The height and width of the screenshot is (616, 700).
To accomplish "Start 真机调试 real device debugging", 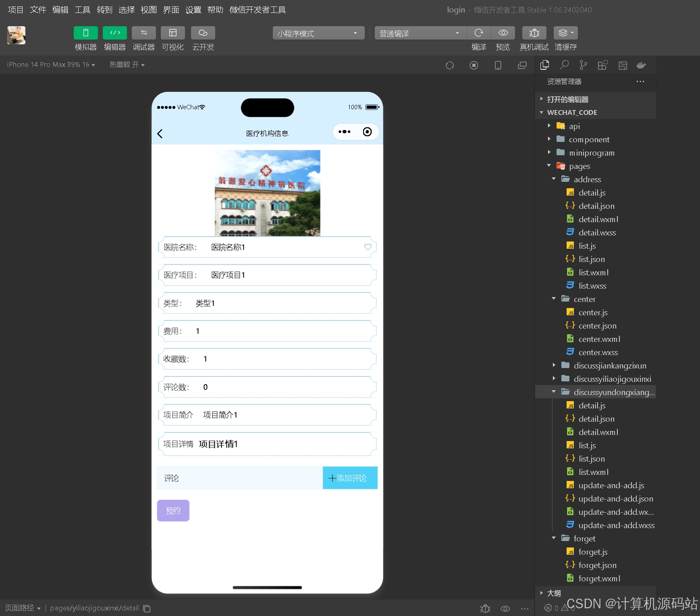I will pos(534,33).
